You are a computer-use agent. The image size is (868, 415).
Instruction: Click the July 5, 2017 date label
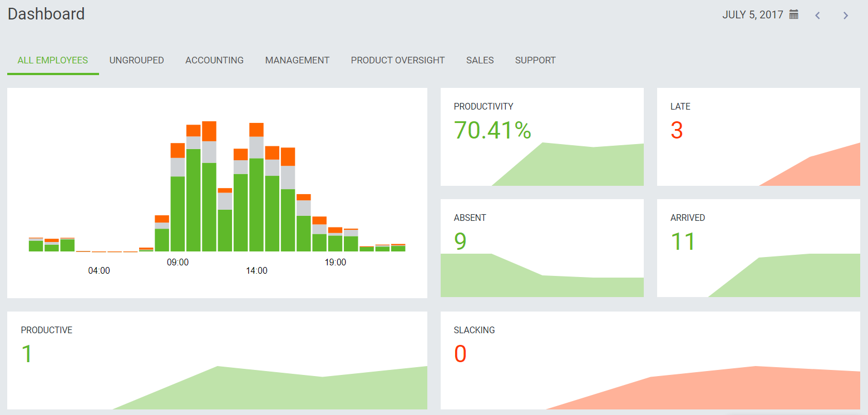point(752,15)
